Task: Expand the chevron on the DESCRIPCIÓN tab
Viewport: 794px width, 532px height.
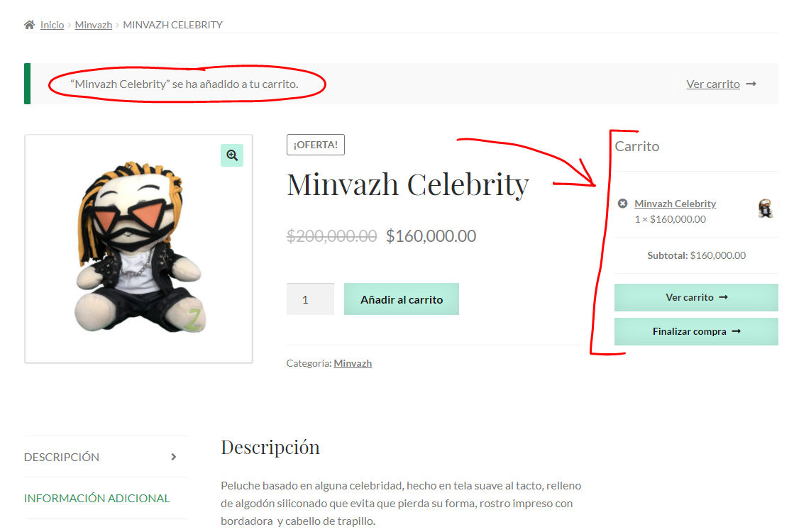Action: coord(174,457)
